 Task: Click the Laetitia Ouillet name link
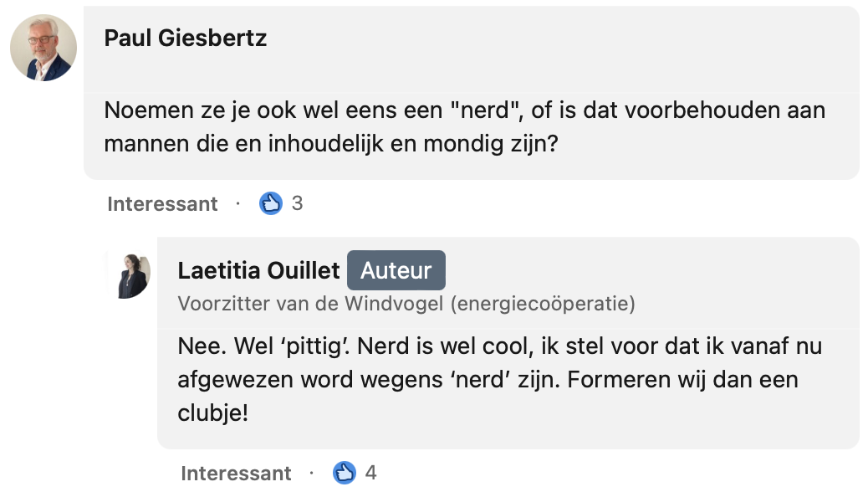[259, 270]
